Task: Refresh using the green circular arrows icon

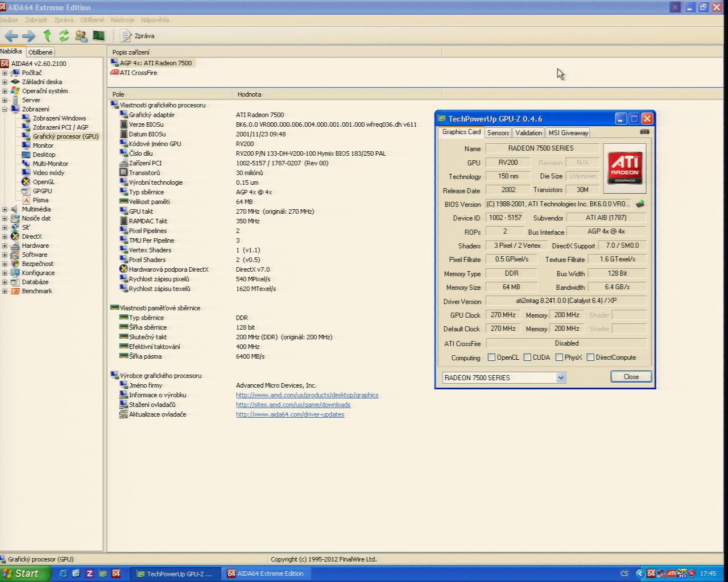Action: tap(64, 36)
